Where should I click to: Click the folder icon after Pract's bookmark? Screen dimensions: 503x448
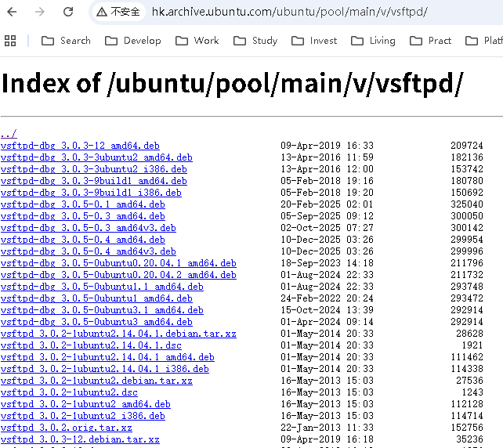[x=472, y=41]
